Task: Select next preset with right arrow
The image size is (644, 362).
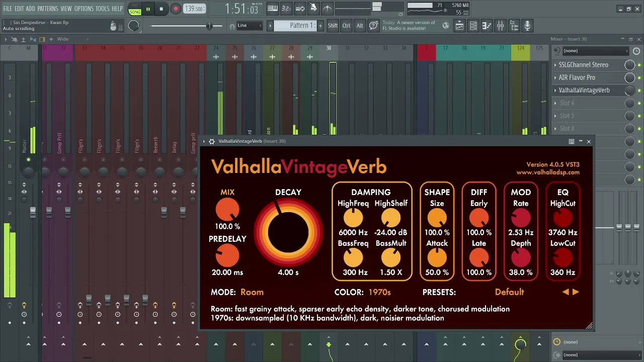Action: 576,292
